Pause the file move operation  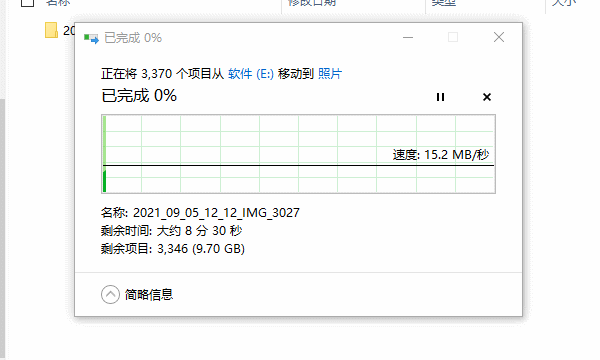440,97
